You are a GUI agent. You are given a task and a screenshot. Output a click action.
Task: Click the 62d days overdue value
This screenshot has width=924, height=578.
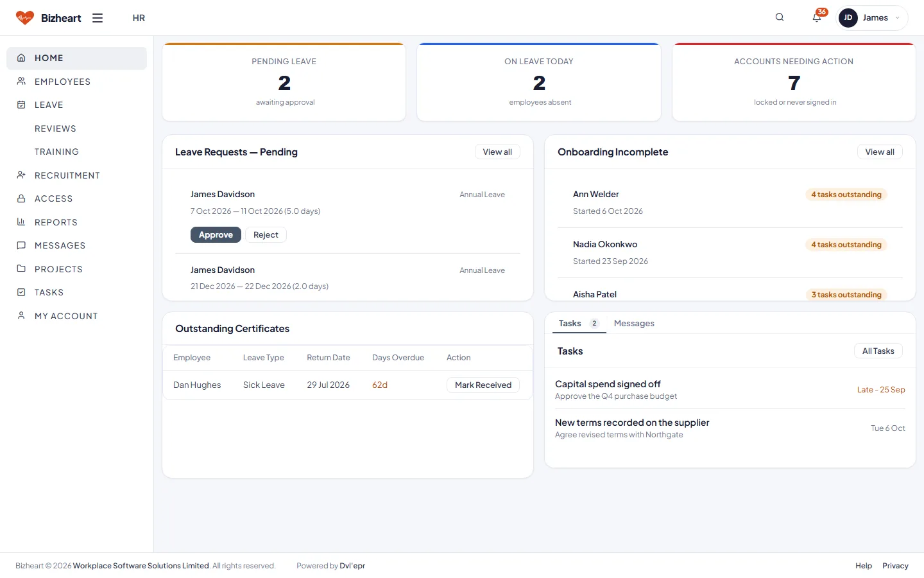pyautogui.click(x=380, y=385)
